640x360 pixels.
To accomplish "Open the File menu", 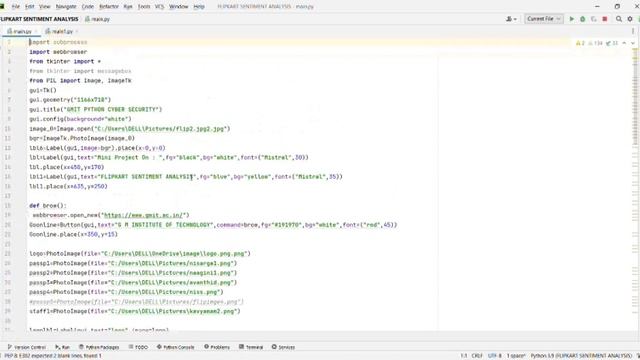I will (16, 7).
